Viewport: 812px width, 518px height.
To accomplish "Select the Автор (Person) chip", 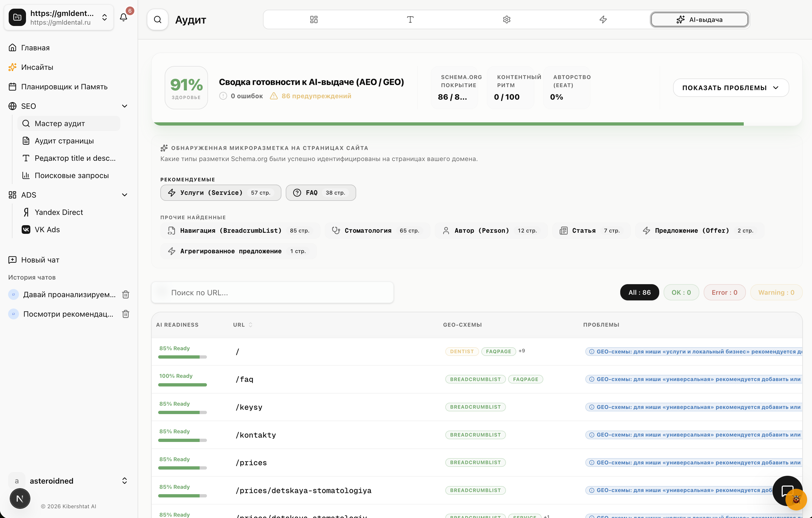I will [x=491, y=231].
